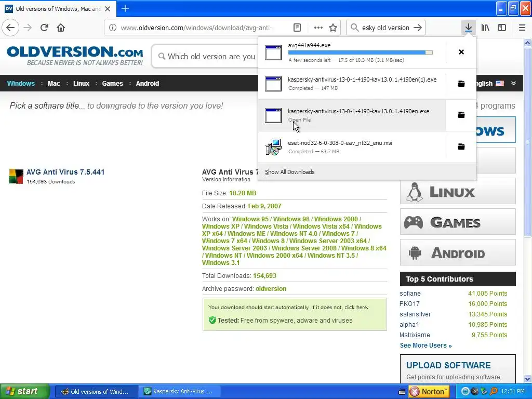The width and height of the screenshot is (532, 399).
Task: Click the Android robot icon
Action: pyautogui.click(x=415, y=253)
